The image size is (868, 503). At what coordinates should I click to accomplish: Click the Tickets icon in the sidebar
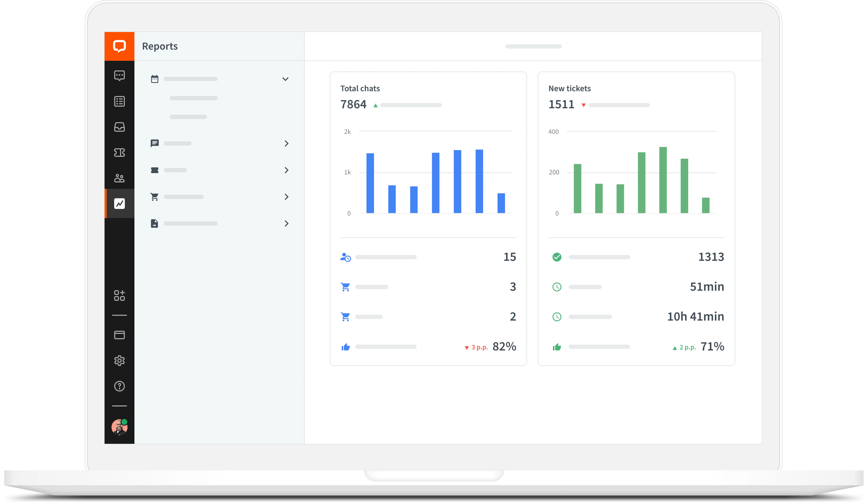pyautogui.click(x=119, y=153)
